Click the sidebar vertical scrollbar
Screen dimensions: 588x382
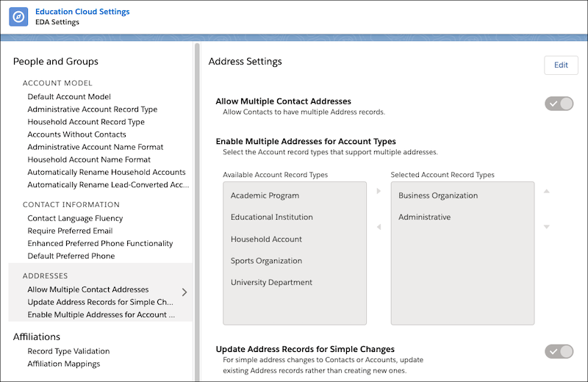coord(197,212)
